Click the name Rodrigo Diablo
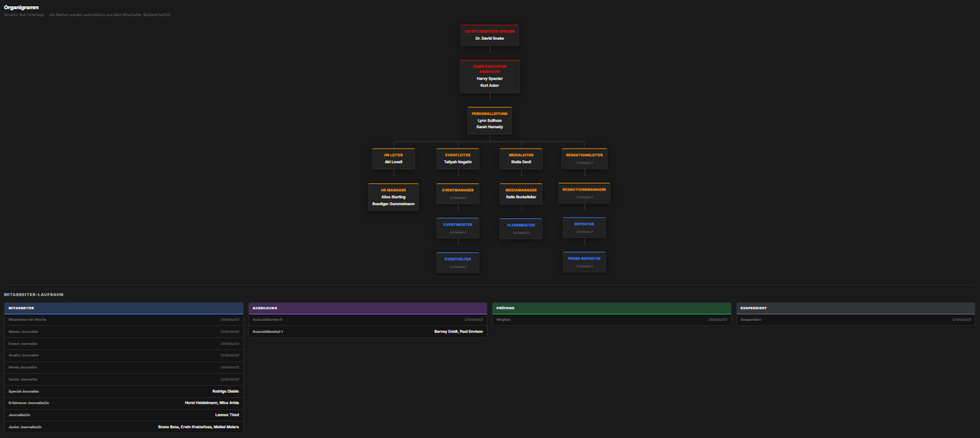Viewport: 980px width, 438px height. pyautogui.click(x=226, y=391)
